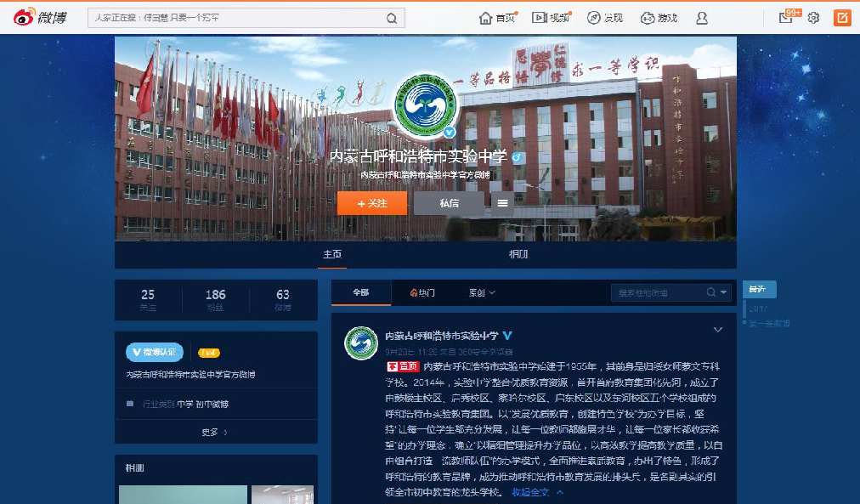The image size is (860, 504).
Task: Click the 微博认证 verification badge
Action: tap(155, 352)
